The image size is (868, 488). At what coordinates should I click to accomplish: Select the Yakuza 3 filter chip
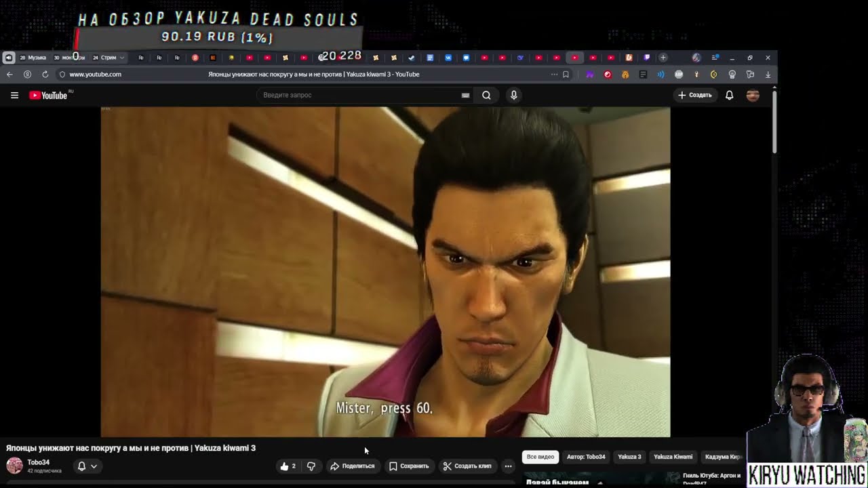pyautogui.click(x=629, y=457)
